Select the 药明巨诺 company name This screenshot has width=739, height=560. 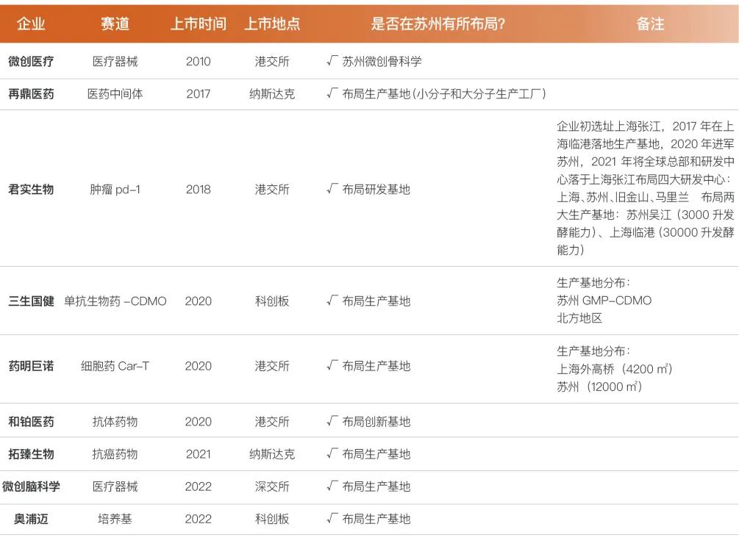pyautogui.click(x=31, y=366)
